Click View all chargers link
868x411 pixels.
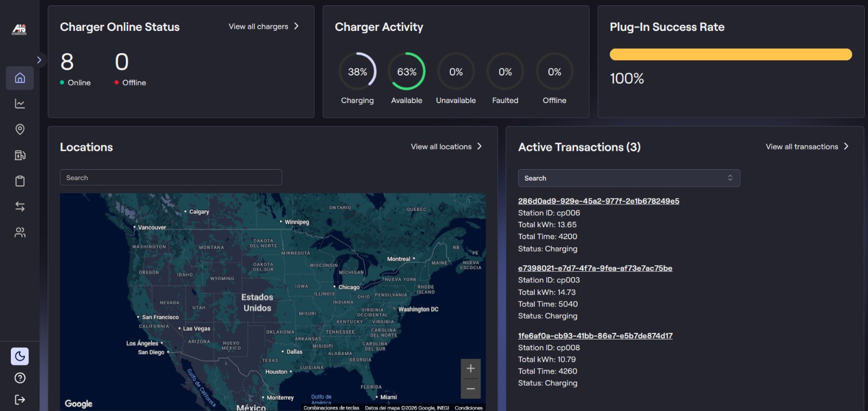pos(264,26)
